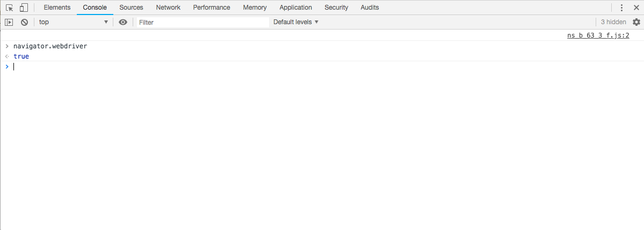This screenshot has width=644, height=230.
Task: Close the DevTools panel
Action: [636, 8]
